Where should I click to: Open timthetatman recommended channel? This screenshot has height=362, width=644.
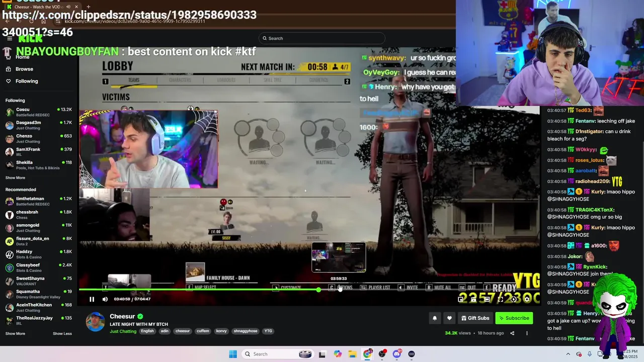click(x=39, y=201)
